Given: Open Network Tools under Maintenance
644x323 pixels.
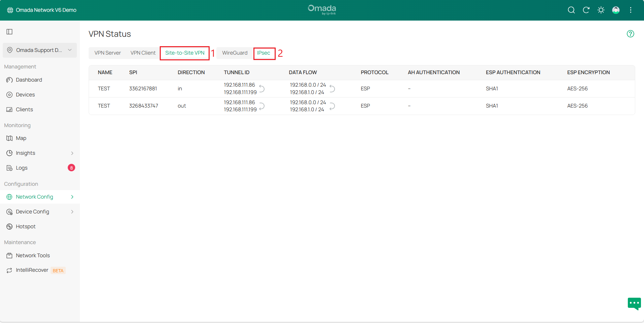Looking at the screenshot, I should click(x=33, y=255).
